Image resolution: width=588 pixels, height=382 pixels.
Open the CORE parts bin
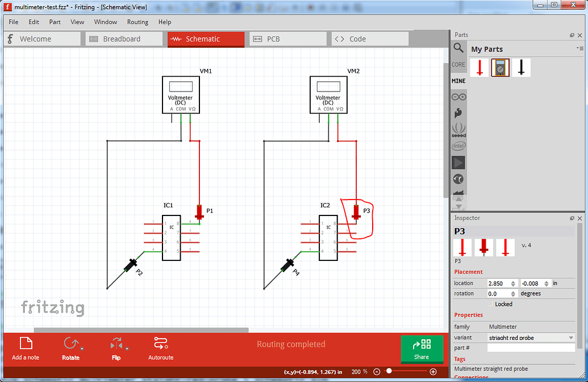(458, 64)
